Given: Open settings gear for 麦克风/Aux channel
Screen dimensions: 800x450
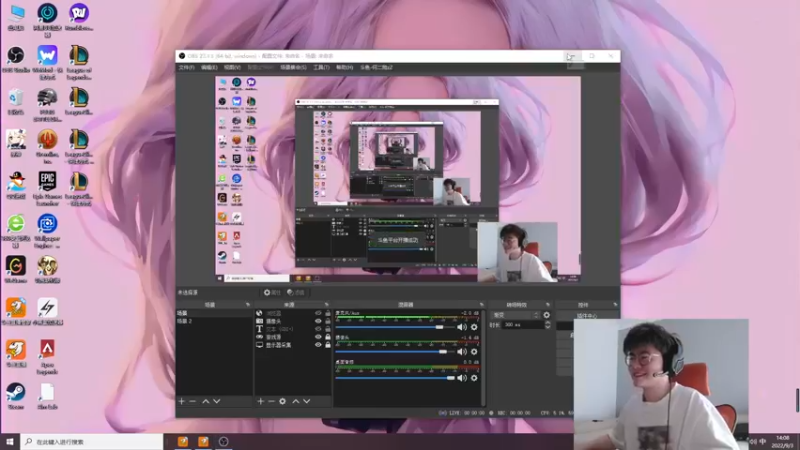Looking at the screenshot, I should 474,327.
